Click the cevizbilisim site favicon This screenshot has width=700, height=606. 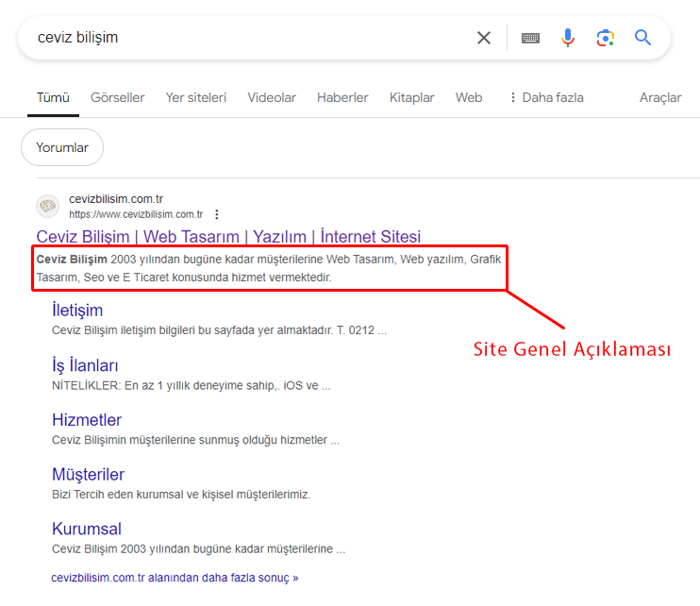point(48,207)
